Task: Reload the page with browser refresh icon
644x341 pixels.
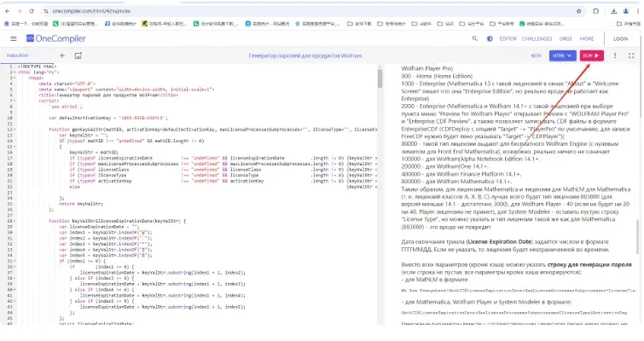Action: pyautogui.click(x=32, y=11)
